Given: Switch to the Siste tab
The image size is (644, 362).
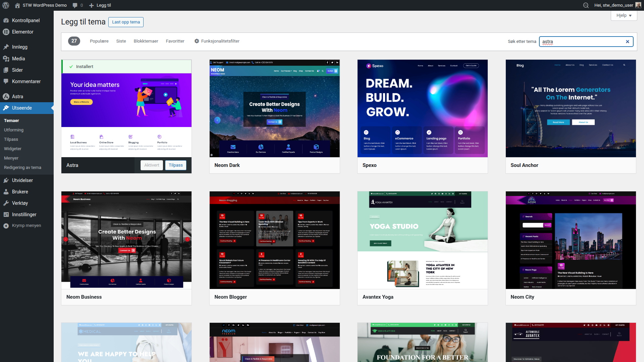Looking at the screenshot, I should point(121,41).
